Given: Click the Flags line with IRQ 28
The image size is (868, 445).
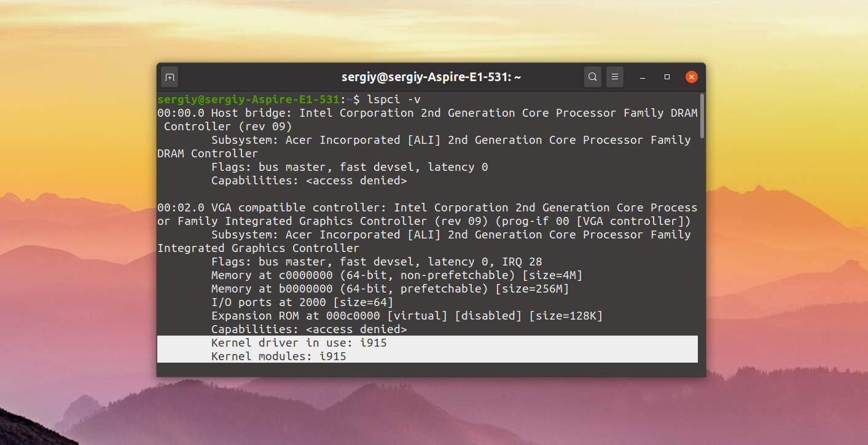Looking at the screenshot, I should (x=377, y=262).
